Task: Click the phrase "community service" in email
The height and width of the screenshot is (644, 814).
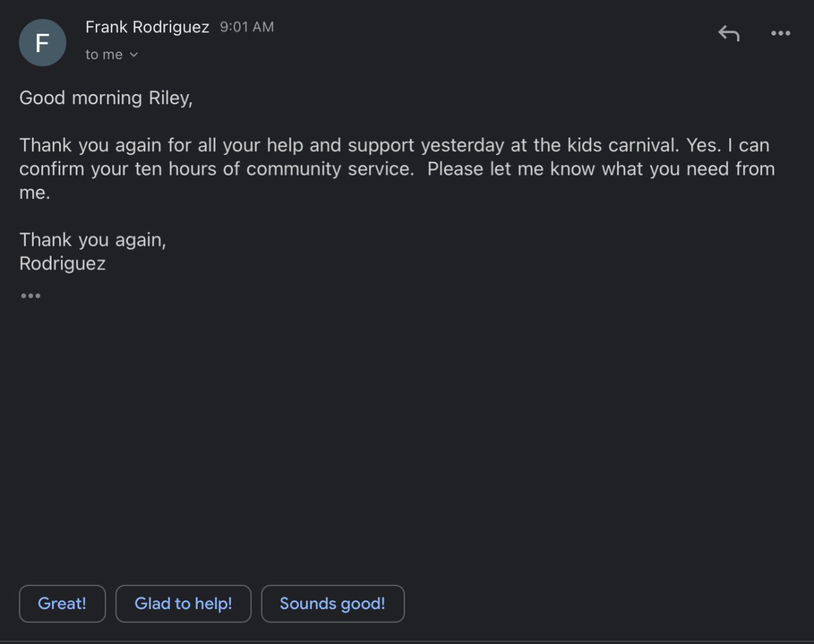Action: tap(329, 169)
